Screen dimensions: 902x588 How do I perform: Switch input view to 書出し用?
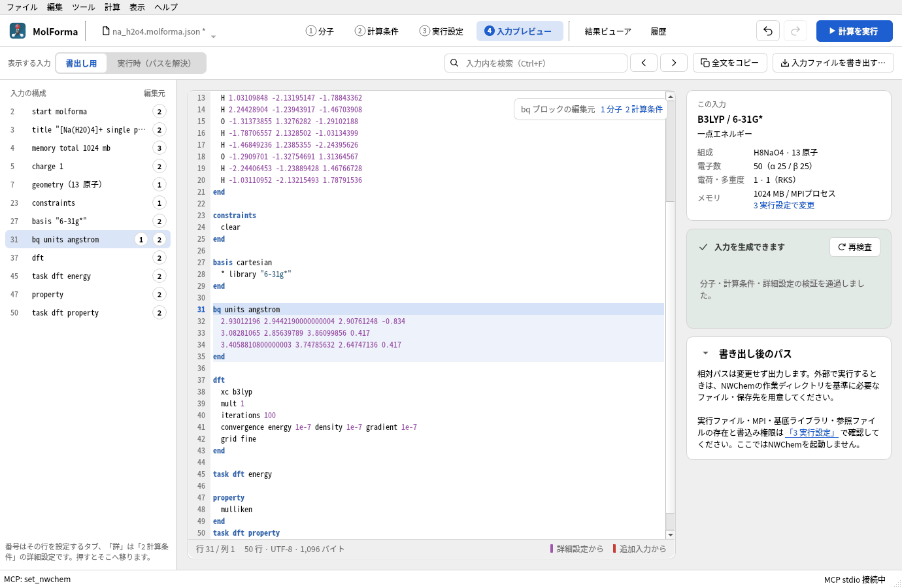[x=81, y=63]
